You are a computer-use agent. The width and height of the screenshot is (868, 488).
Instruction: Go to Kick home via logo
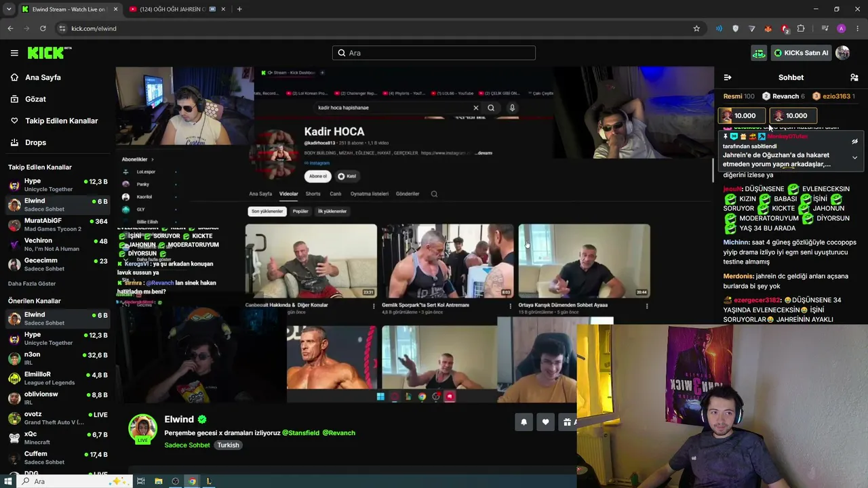tap(50, 53)
